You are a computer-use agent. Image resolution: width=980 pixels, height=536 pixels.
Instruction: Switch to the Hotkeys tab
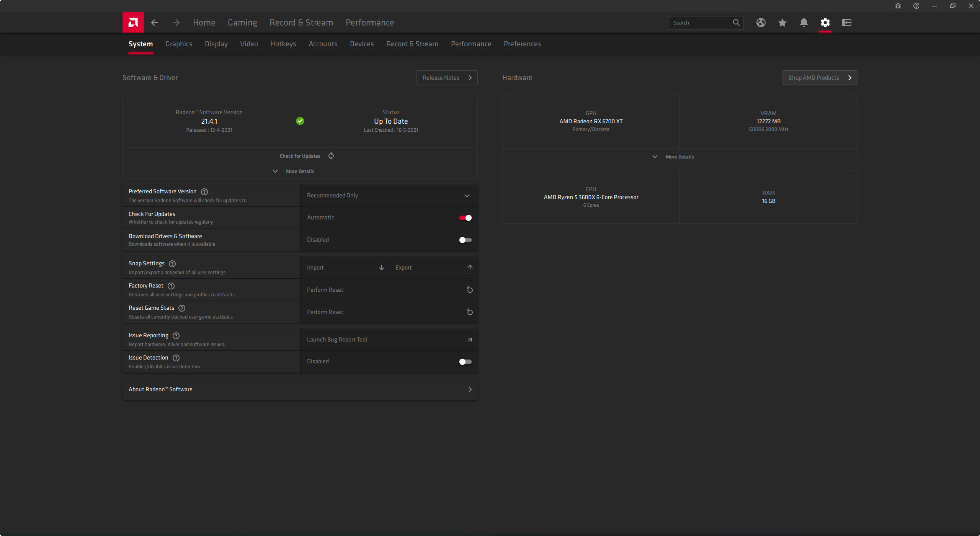(283, 44)
